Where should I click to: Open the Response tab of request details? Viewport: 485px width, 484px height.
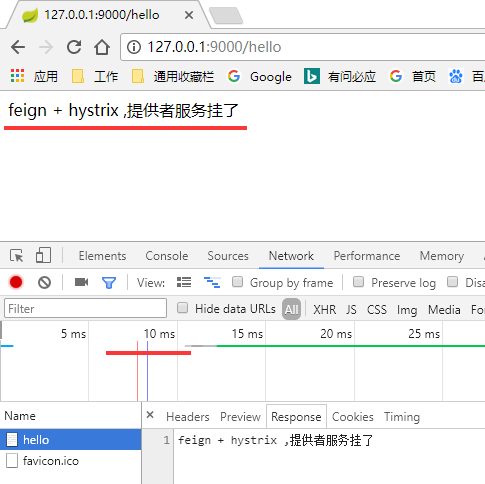296,417
